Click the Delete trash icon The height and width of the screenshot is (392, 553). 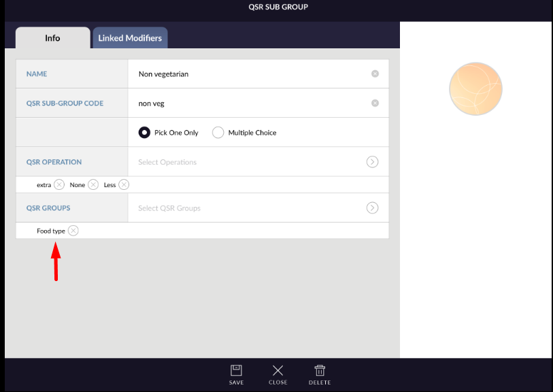[320, 371]
